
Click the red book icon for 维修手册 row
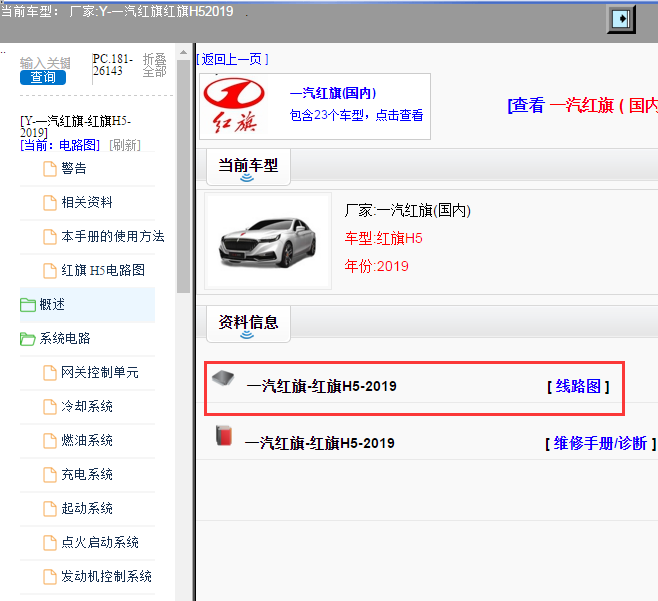click(224, 435)
